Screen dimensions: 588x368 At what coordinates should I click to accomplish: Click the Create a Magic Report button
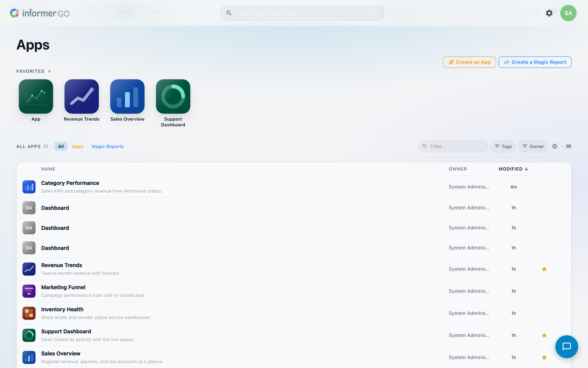click(x=535, y=62)
